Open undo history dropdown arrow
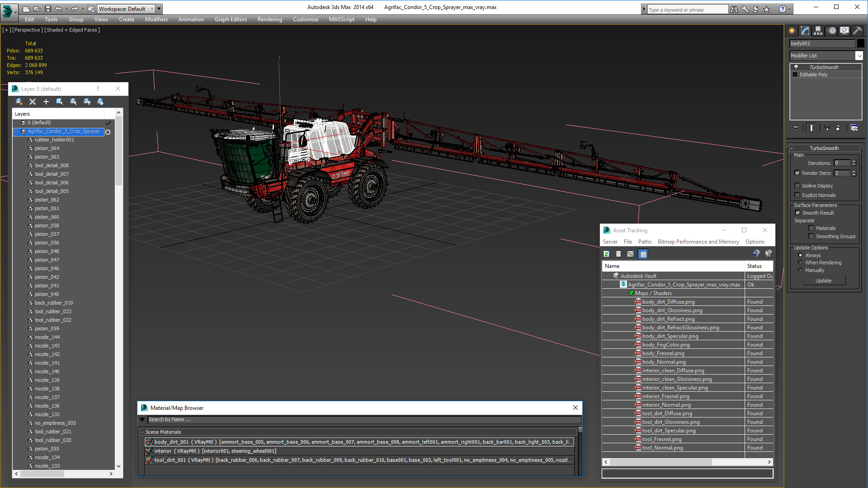The image size is (868, 488). [66, 9]
